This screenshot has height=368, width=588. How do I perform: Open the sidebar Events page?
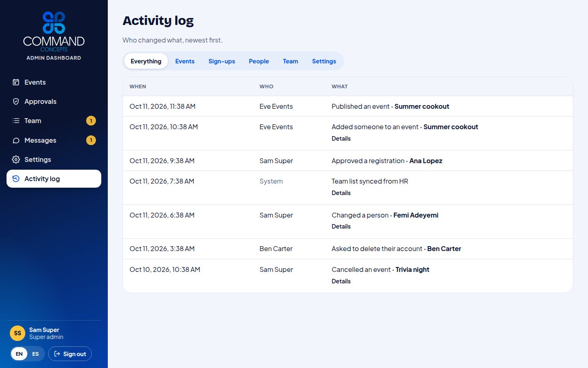coord(54,82)
